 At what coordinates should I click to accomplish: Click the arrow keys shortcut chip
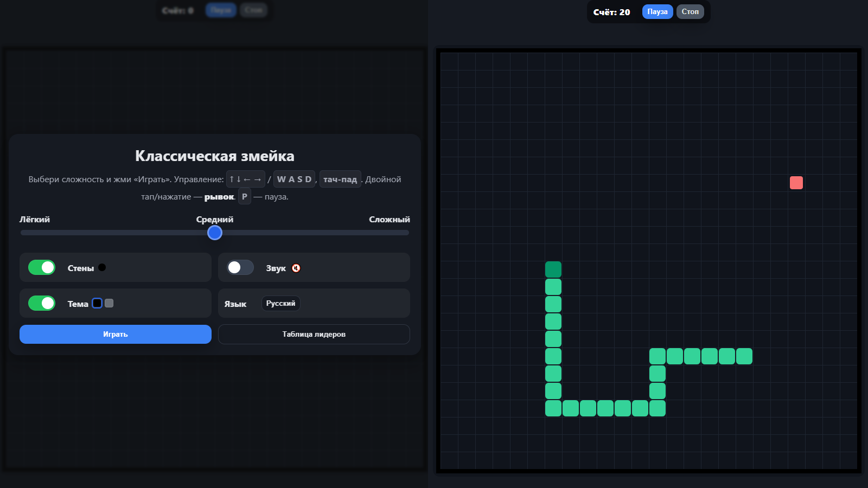[x=245, y=178]
